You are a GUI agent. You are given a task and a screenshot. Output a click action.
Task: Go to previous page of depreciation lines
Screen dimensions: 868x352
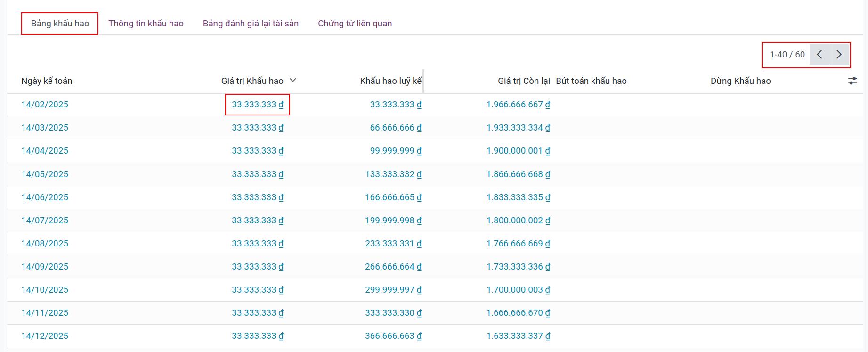tap(819, 55)
